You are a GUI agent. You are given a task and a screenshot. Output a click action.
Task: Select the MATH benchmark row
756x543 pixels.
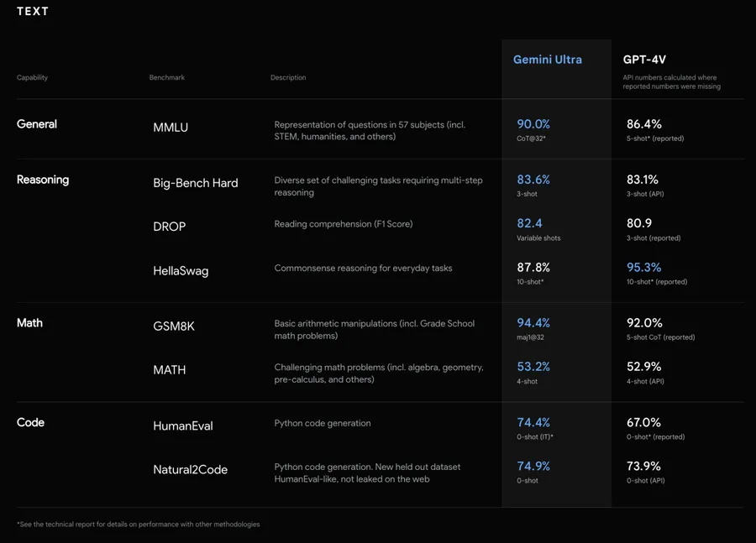click(x=170, y=369)
